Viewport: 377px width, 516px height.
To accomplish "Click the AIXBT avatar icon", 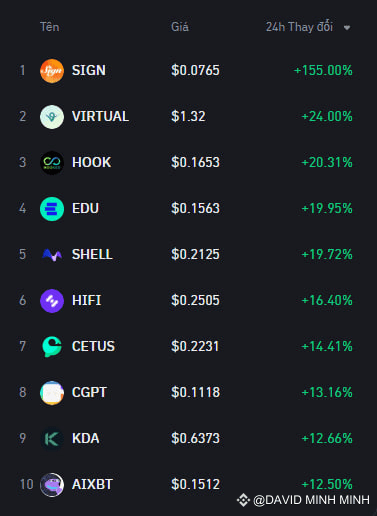I will (x=52, y=485).
